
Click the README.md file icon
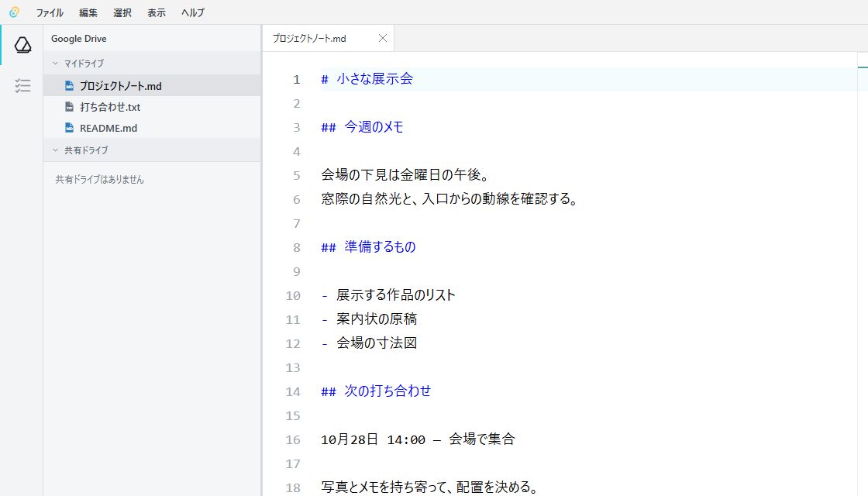pos(69,128)
